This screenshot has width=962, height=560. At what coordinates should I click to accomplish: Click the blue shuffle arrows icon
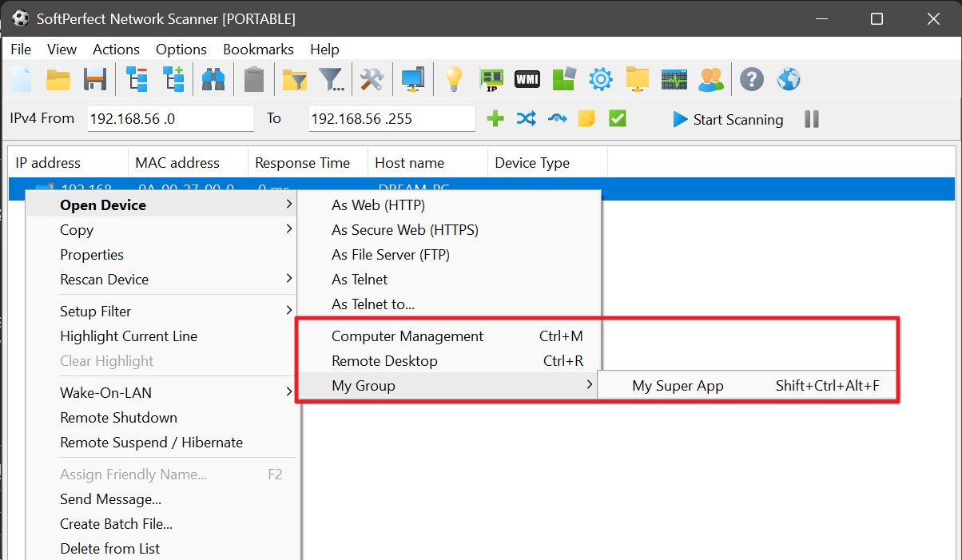pos(526,119)
